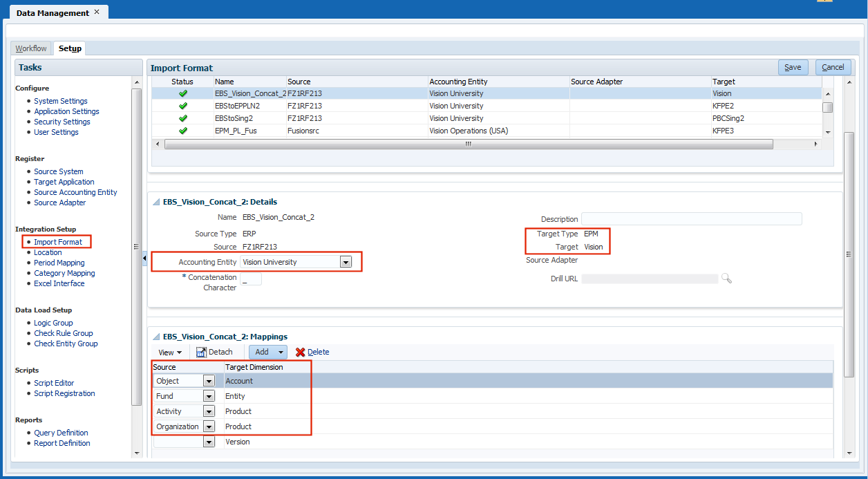Image resolution: width=868 pixels, height=479 pixels.
Task: Click the Cancel button
Action: point(833,67)
